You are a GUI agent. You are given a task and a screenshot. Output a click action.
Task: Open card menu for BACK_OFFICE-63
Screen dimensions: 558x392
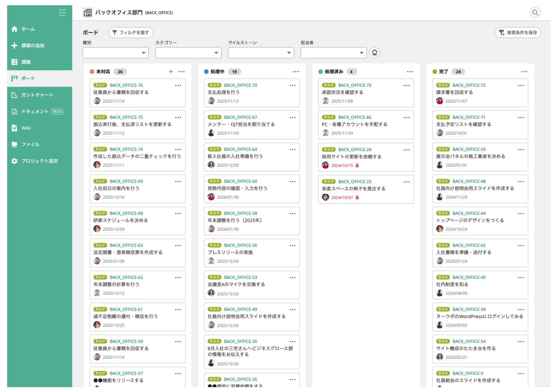coord(178,246)
